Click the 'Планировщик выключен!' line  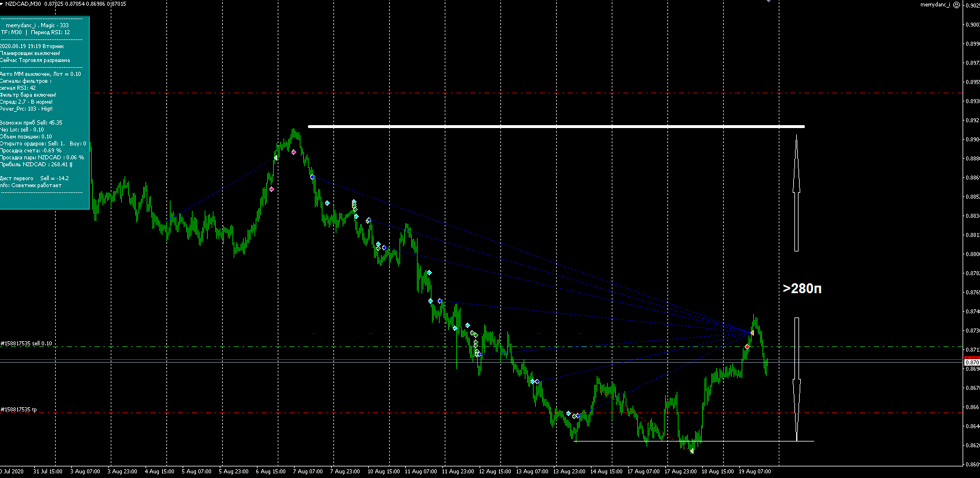30,53
